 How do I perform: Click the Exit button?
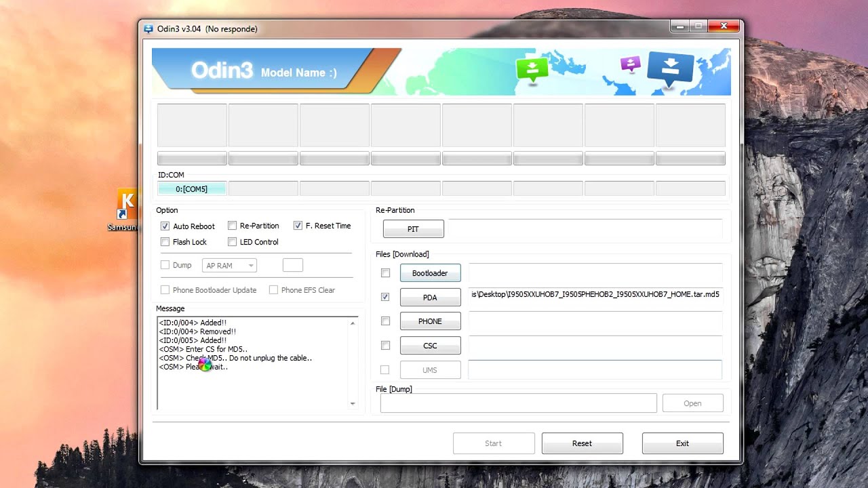click(682, 443)
